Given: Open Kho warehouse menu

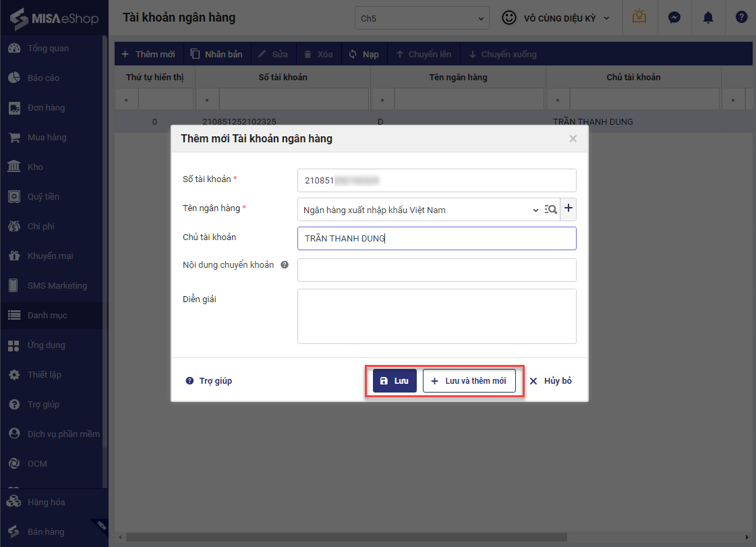Looking at the screenshot, I should [x=35, y=167].
